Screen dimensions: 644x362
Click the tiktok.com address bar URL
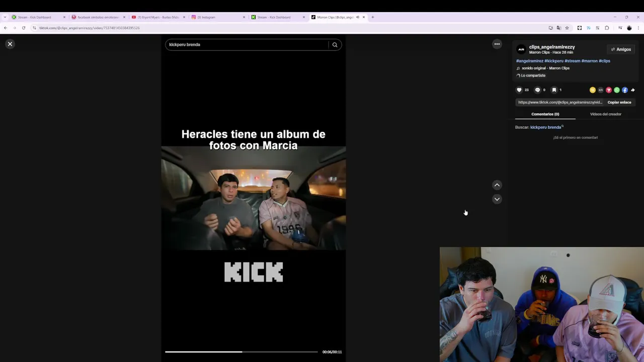click(90, 28)
